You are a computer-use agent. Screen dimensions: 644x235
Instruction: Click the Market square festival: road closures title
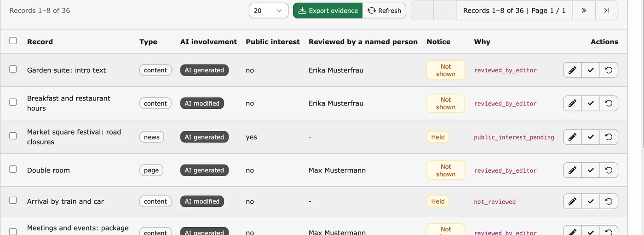click(74, 137)
